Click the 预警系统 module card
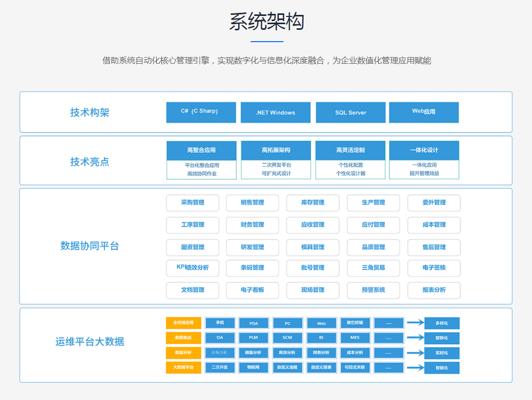 tap(373, 290)
